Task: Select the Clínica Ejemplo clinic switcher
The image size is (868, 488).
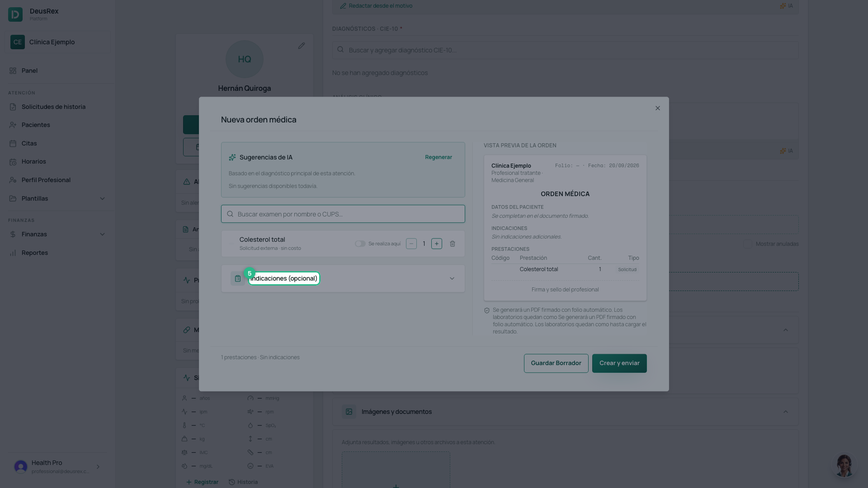Action: pyautogui.click(x=57, y=42)
